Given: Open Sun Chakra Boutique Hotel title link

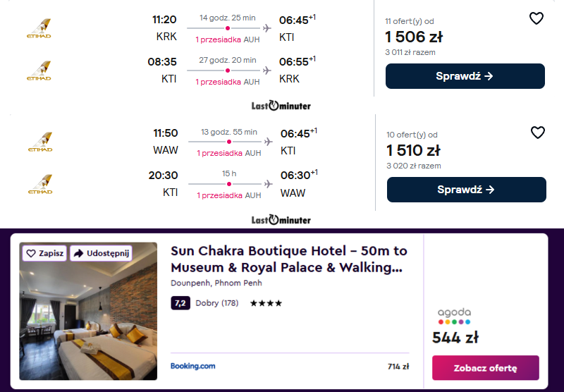Looking at the screenshot, I should 288,259.
